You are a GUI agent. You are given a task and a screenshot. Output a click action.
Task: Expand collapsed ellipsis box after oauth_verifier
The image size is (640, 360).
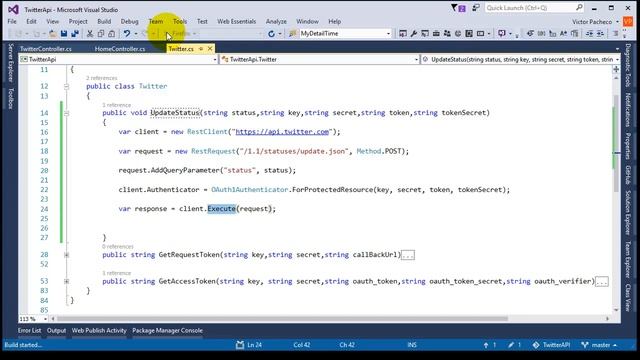pyautogui.click(x=602, y=282)
